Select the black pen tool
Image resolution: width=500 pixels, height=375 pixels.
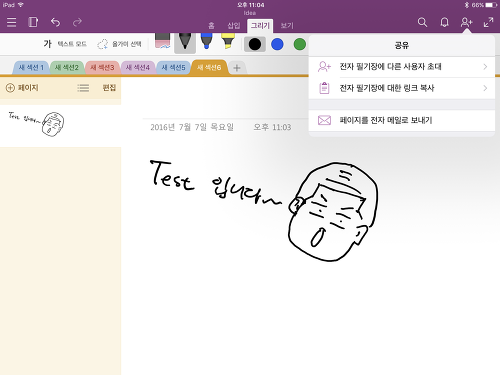pyautogui.click(x=185, y=43)
